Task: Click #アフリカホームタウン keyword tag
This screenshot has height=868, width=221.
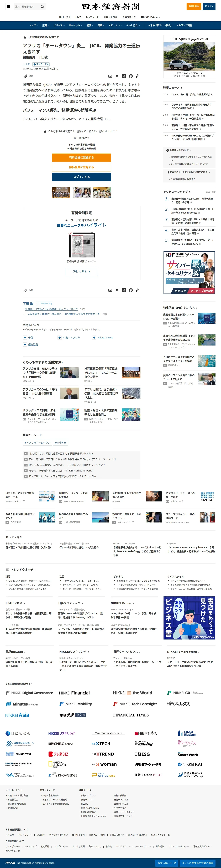Action: [x=37, y=443]
